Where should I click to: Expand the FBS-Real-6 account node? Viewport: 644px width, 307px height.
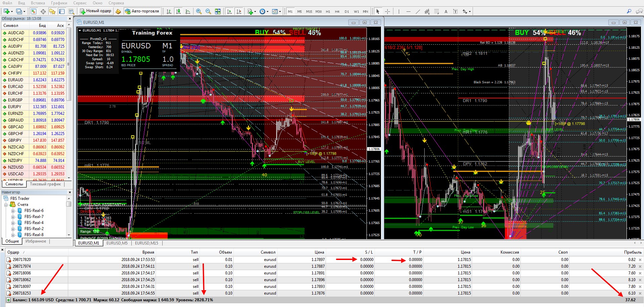(x=13, y=211)
